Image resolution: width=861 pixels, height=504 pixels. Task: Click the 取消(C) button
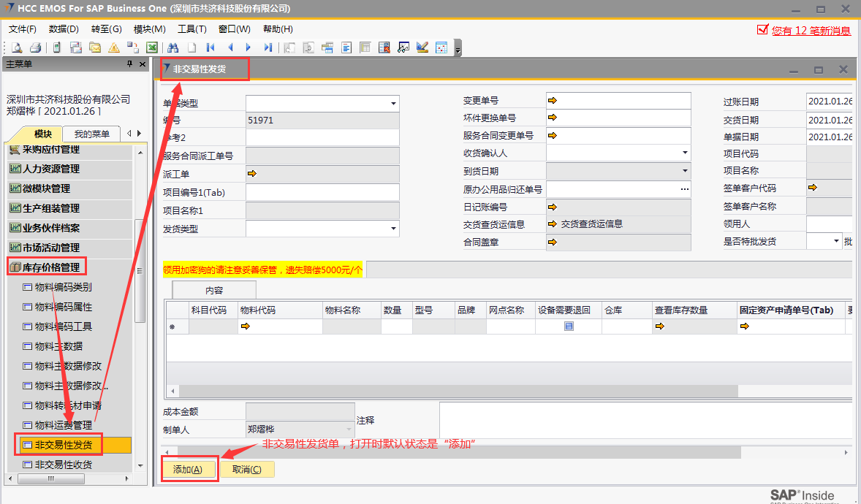pyautogui.click(x=247, y=470)
